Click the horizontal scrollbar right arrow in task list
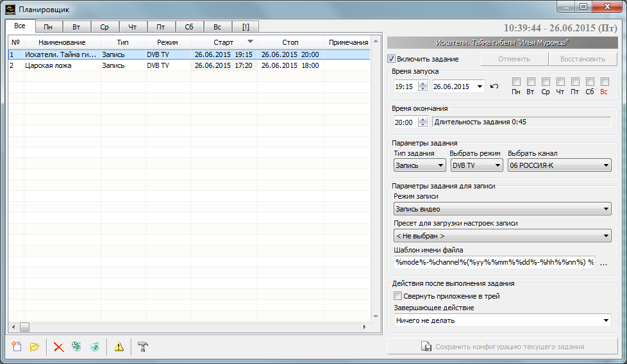 (x=365, y=327)
